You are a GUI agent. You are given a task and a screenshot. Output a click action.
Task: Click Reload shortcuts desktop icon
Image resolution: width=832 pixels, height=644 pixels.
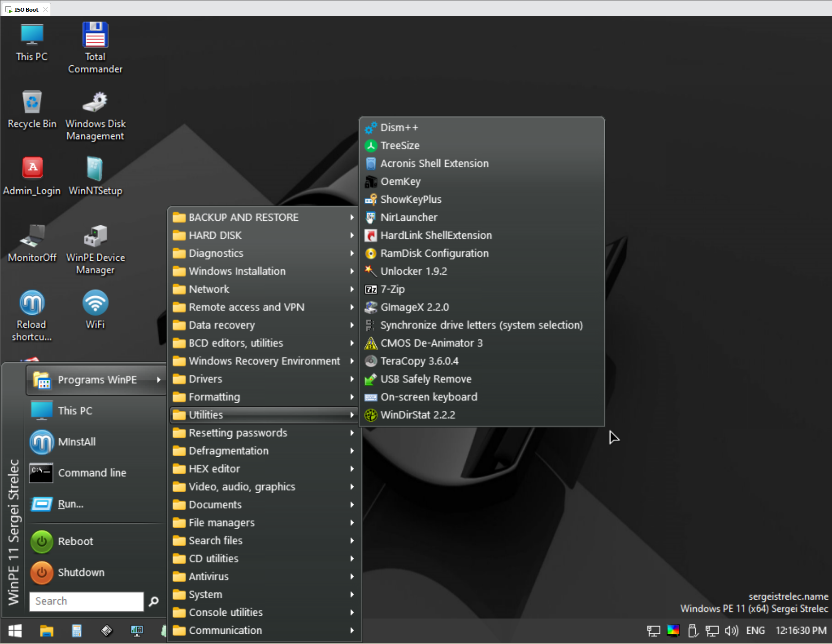[x=32, y=316]
